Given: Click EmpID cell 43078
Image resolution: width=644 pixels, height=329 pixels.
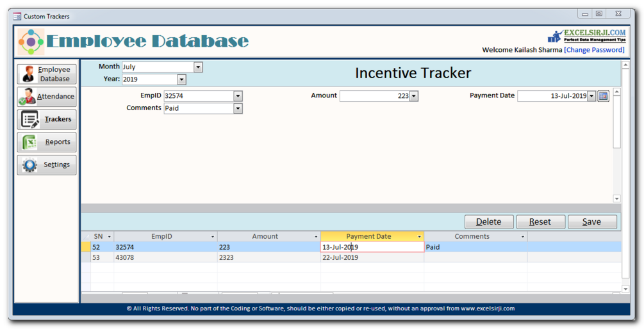Looking at the screenshot, I should [x=165, y=257].
